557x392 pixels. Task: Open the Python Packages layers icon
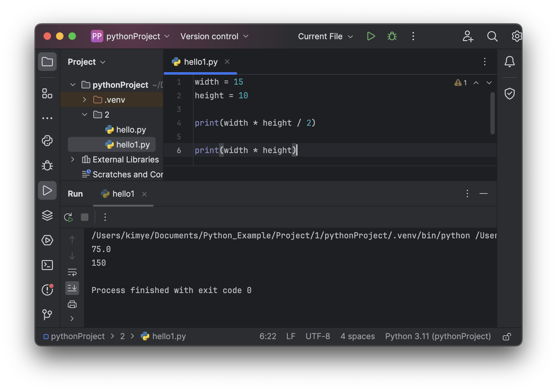[47, 215]
